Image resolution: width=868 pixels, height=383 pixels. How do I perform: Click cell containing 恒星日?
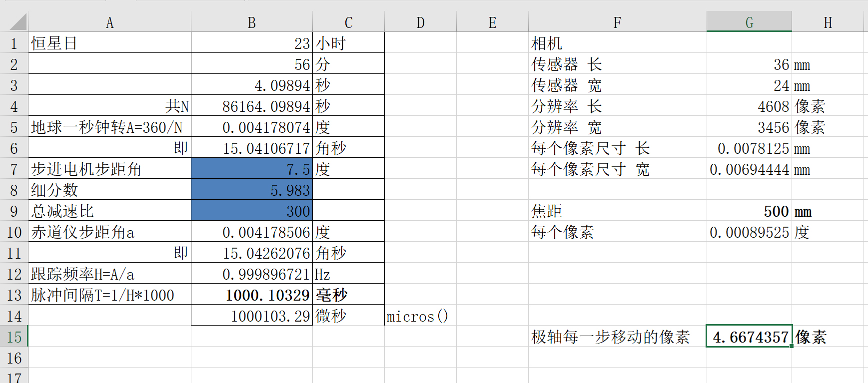pyautogui.click(x=110, y=43)
